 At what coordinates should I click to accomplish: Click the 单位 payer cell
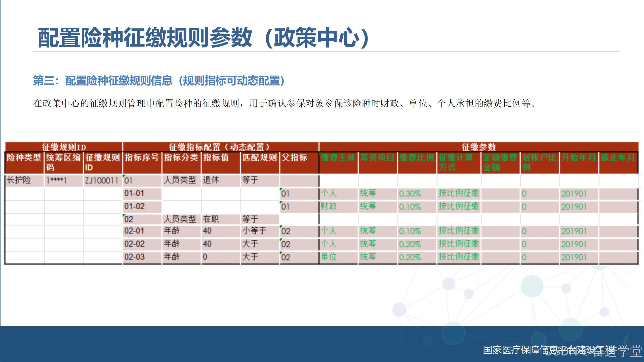(x=329, y=257)
